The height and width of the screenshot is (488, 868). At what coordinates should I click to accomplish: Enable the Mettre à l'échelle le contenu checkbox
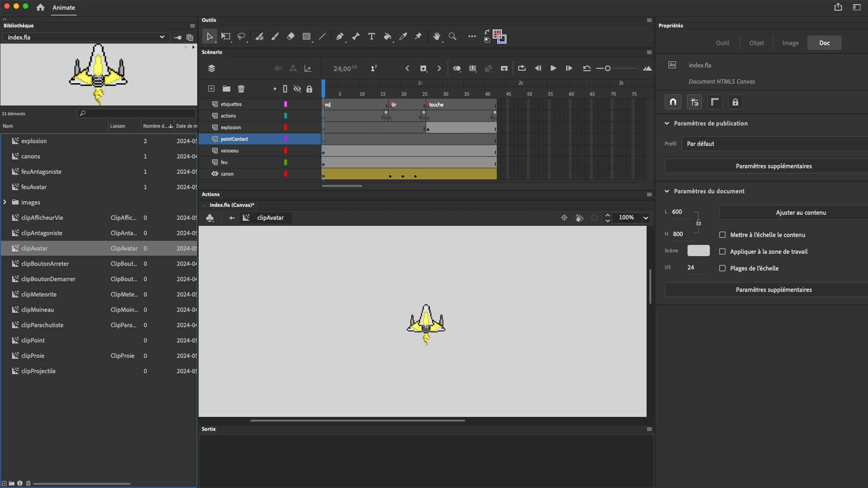(723, 235)
